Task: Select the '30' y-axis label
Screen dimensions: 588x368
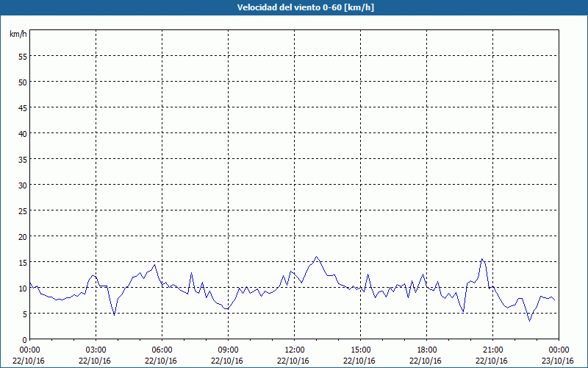Action: point(23,185)
